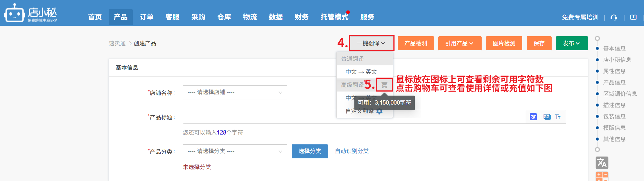644x181 pixels.
Task: Jump to 包装信息 in the side outline
Action: click(614, 117)
